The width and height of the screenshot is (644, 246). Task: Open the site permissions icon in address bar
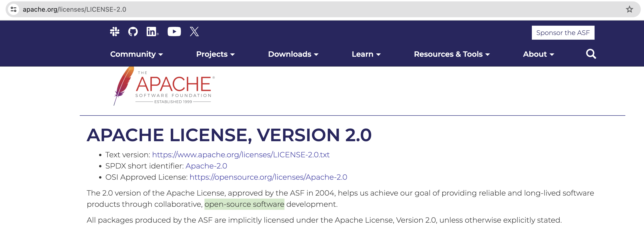point(14,10)
